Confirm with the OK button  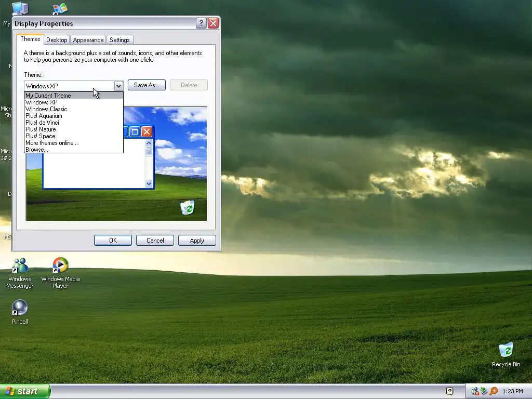(113, 240)
